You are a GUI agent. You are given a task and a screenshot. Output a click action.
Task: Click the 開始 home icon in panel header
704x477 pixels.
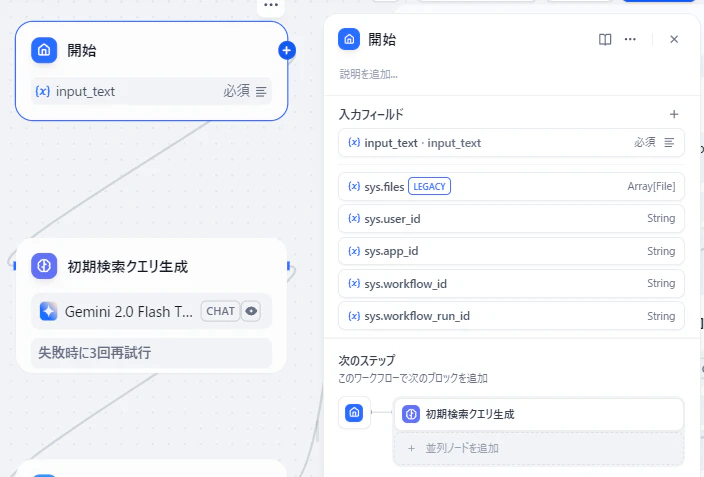(x=349, y=40)
